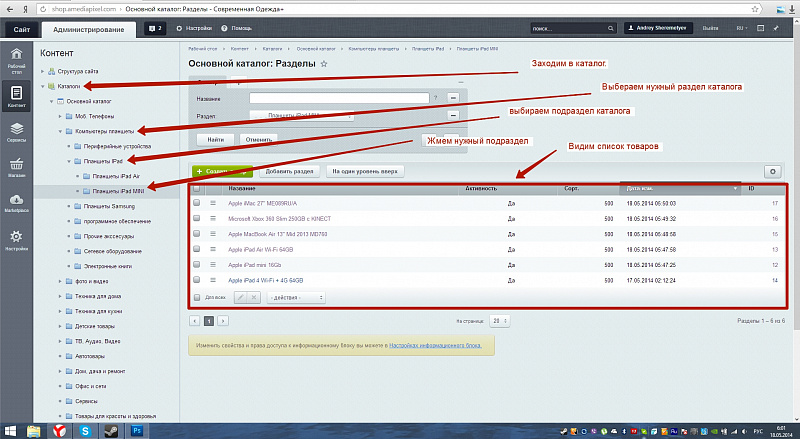Open row menu for Microsoft Xbox 360 Slim
This screenshot has width=800, height=439.
(x=213, y=218)
